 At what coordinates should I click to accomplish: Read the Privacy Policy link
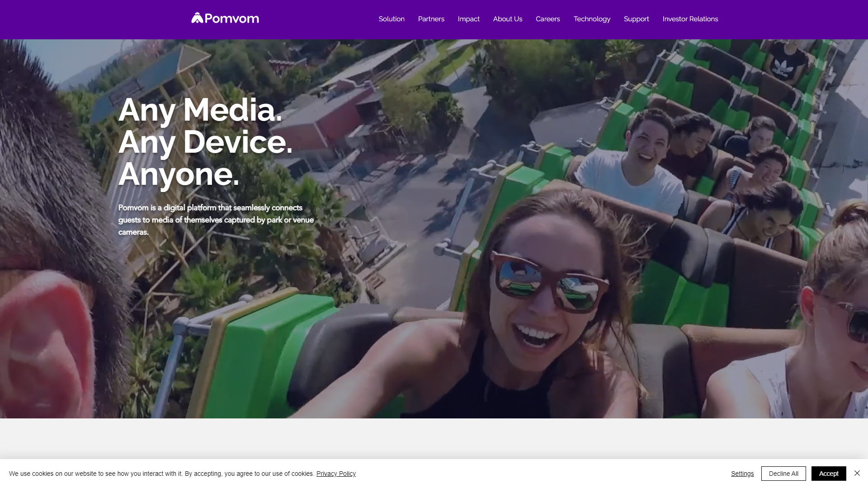point(336,474)
